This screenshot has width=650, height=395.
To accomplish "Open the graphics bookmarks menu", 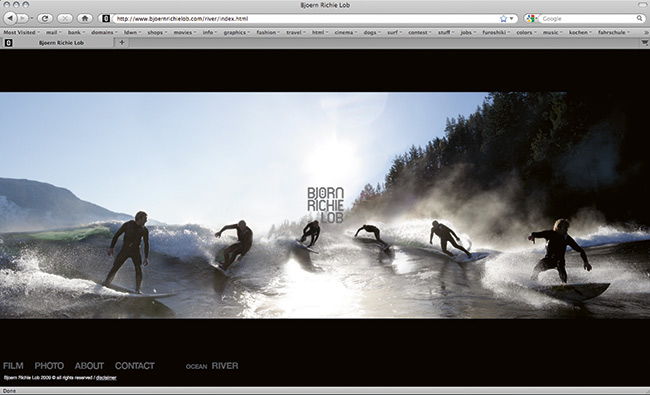I will coord(237,32).
